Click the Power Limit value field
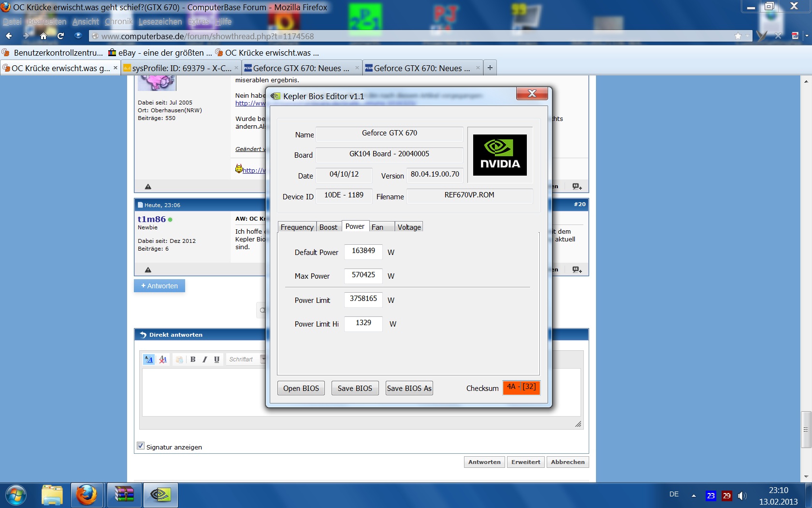Image resolution: width=812 pixels, height=508 pixels. [x=363, y=299]
